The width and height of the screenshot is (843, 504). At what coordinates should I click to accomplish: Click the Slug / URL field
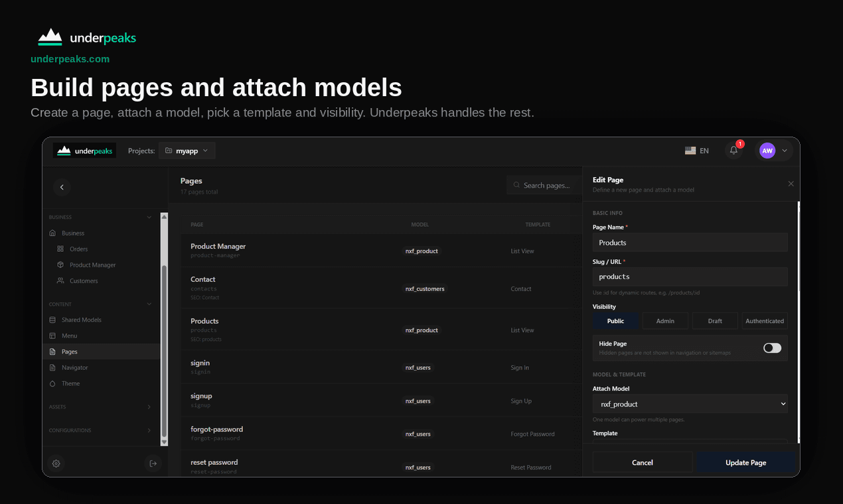[x=690, y=277]
